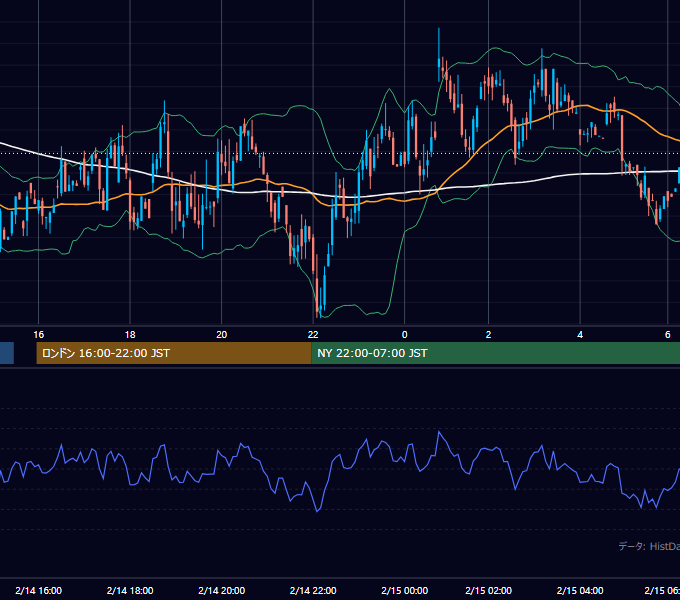Click the hour label 22 under the chart

click(313, 335)
